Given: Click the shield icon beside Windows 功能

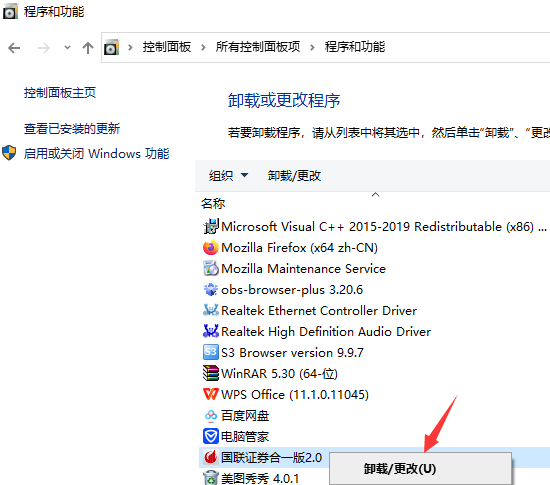Looking at the screenshot, I should pyautogui.click(x=9, y=153).
